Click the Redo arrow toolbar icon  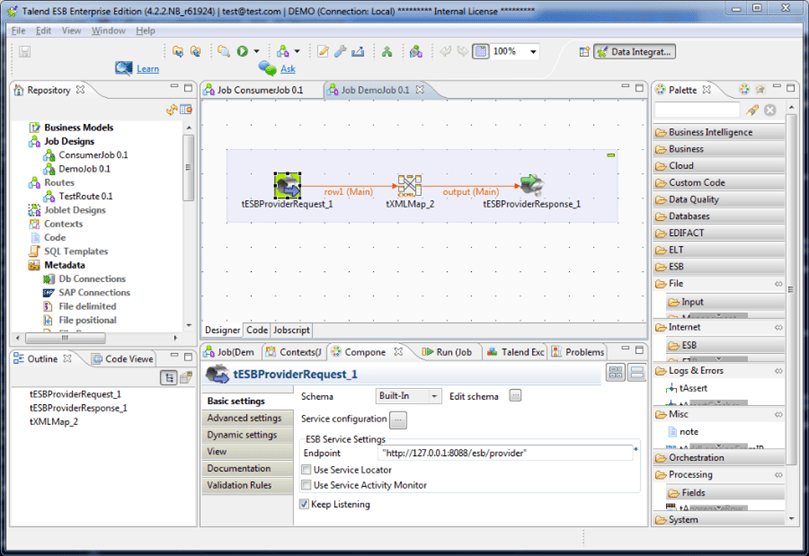(463, 52)
